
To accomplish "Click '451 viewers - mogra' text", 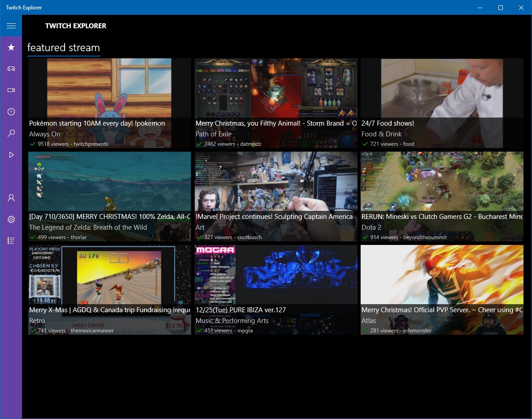I will 228,331.
